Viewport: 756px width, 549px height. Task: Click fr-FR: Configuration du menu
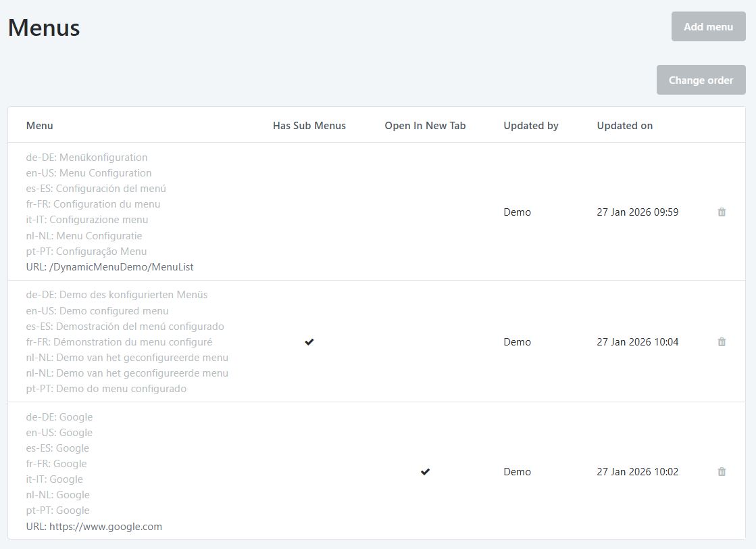(x=93, y=204)
